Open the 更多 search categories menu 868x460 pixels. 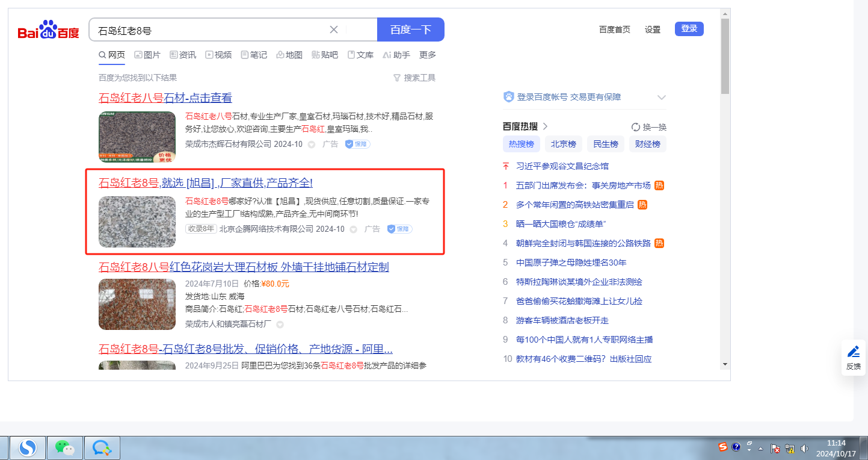[428, 55]
